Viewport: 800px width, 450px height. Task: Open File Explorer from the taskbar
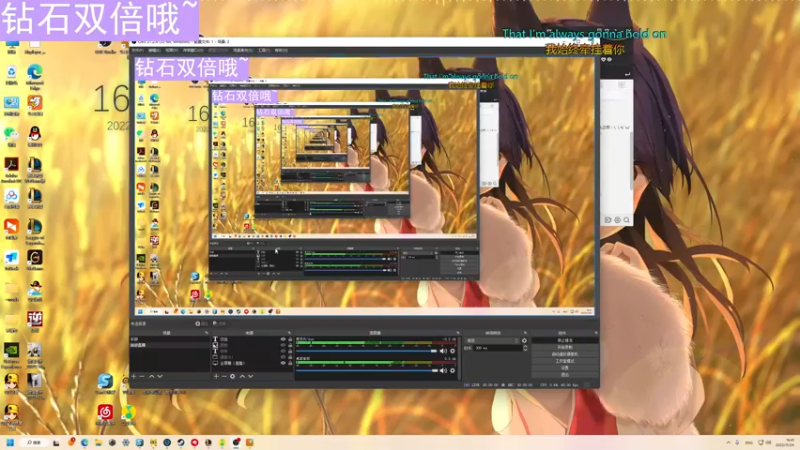[98, 442]
